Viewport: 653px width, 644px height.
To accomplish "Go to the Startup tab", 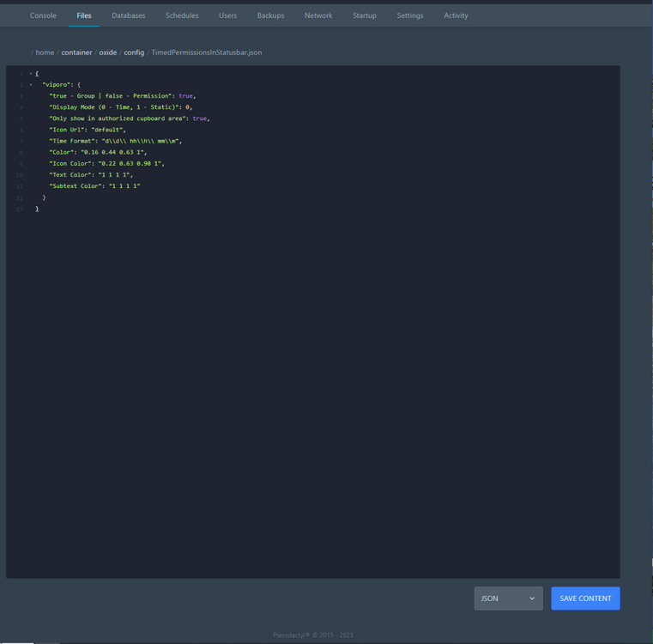I will [364, 15].
